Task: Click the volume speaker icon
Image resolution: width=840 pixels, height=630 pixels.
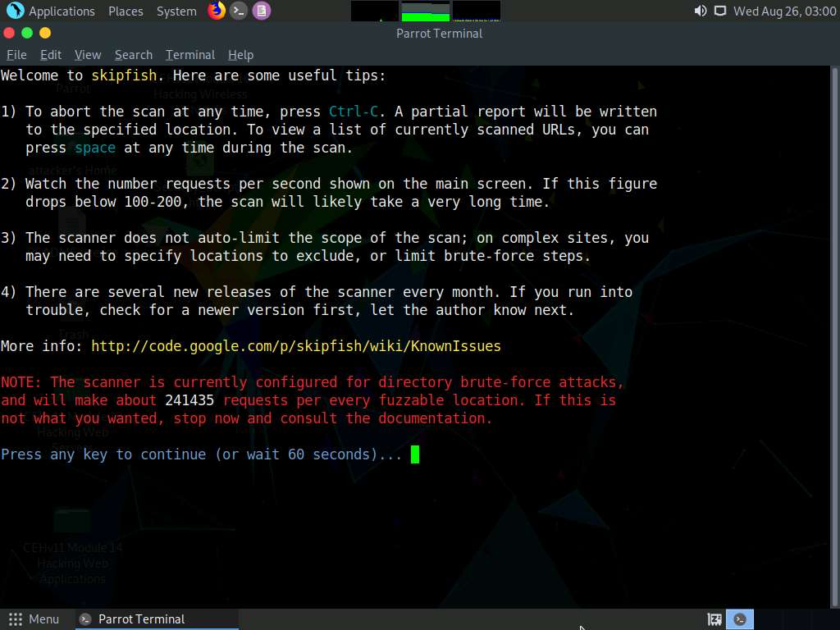Action: (x=701, y=11)
